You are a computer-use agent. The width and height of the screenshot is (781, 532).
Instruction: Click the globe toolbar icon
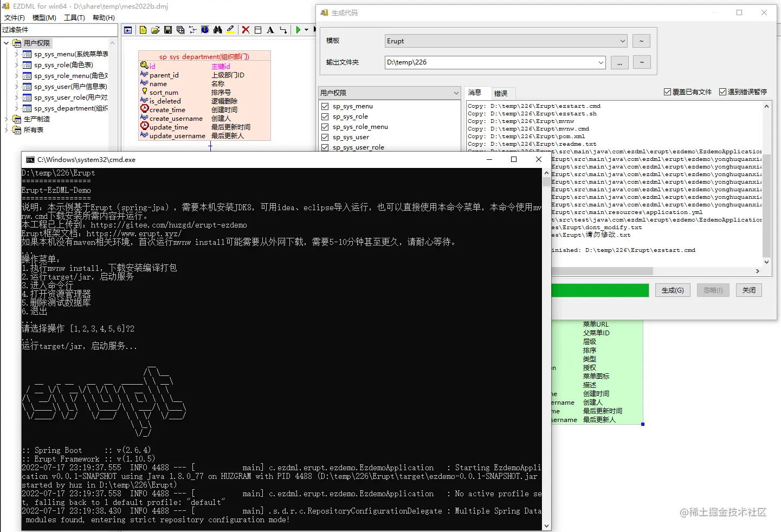(x=205, y=30)
